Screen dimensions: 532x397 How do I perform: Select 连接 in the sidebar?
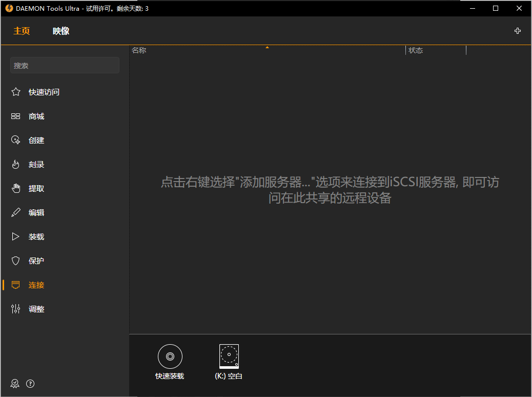pos(36,285)
